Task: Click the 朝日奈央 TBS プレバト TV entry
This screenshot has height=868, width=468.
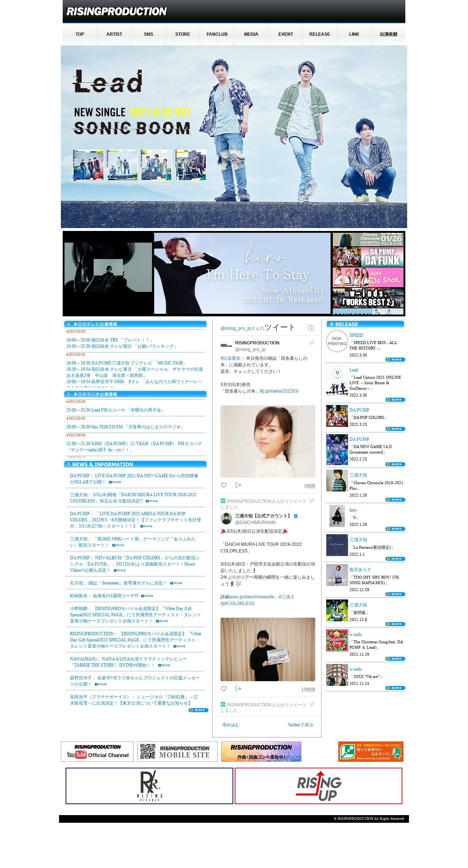Action: tap(110, 340)
